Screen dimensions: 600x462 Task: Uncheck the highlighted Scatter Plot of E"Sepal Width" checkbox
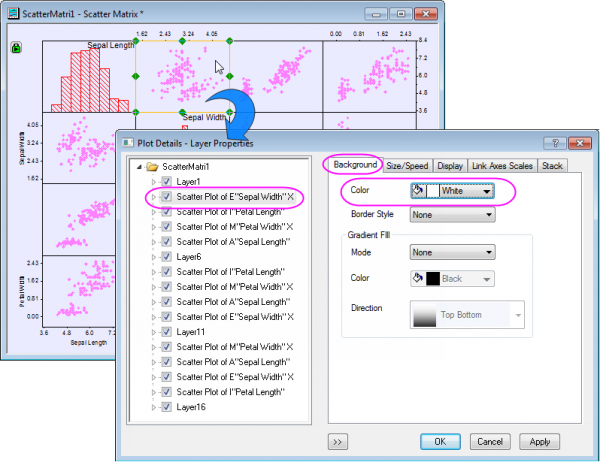[166, 196]
